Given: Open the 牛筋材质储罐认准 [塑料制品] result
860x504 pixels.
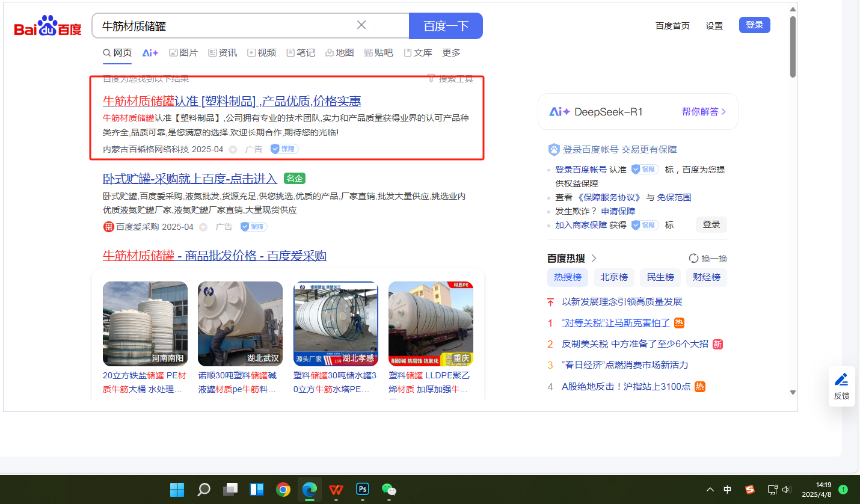Looking at the screenshot, I should [232, 101].
